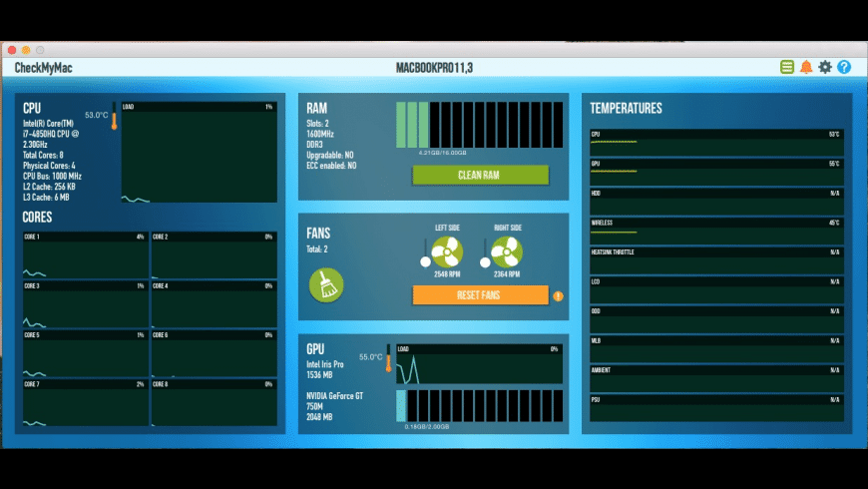This screenshot has height=489, width=868.
Task: Click the LCD temperature row
Action: pos(716,289)
